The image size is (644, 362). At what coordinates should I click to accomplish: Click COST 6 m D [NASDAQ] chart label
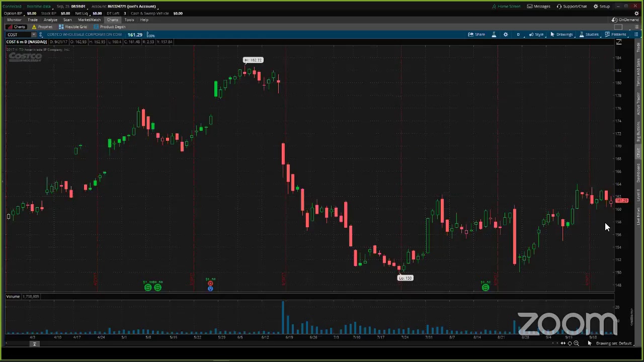[x=26, y=42]
